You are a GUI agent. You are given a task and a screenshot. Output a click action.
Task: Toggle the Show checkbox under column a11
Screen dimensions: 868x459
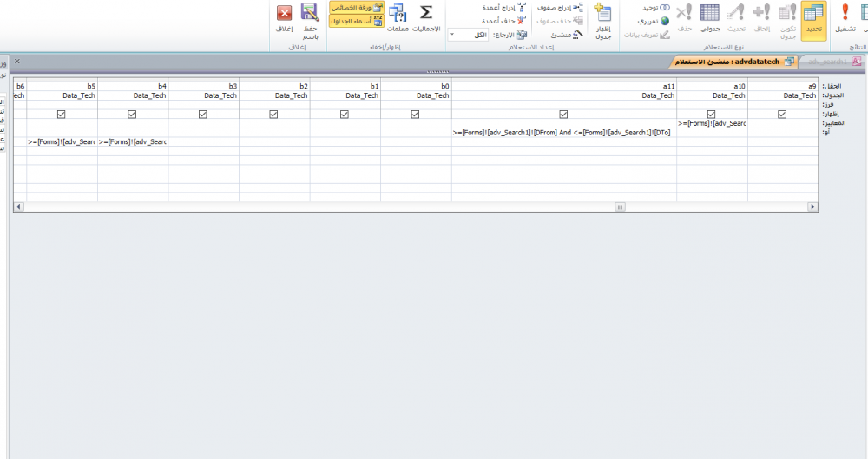(x=563, y=114)
